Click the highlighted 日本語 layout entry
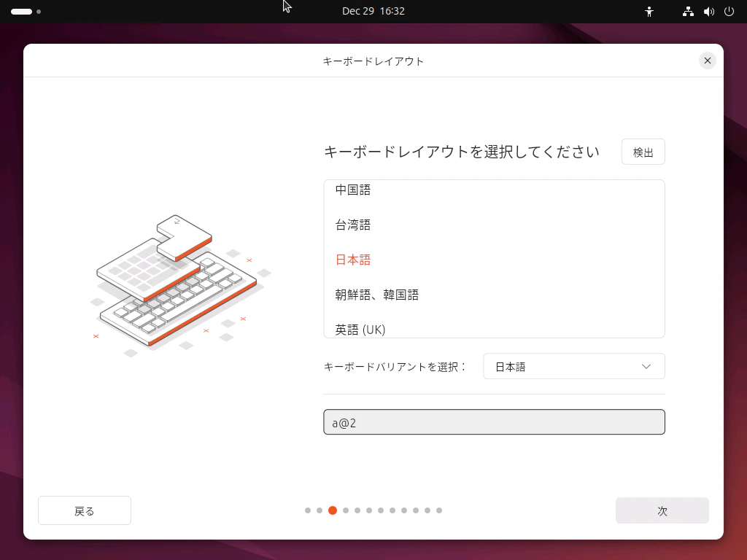This screenshot has width=747, height=560. pos(353,260)
